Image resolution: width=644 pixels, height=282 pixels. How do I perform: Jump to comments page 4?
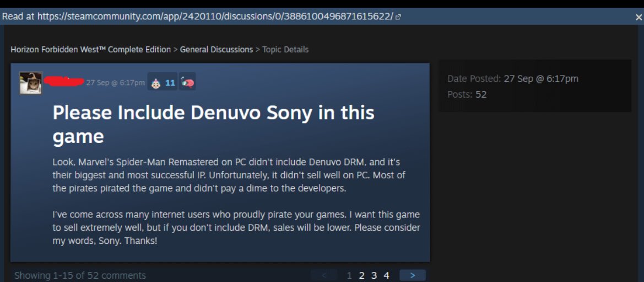click(x=386, y=275)
